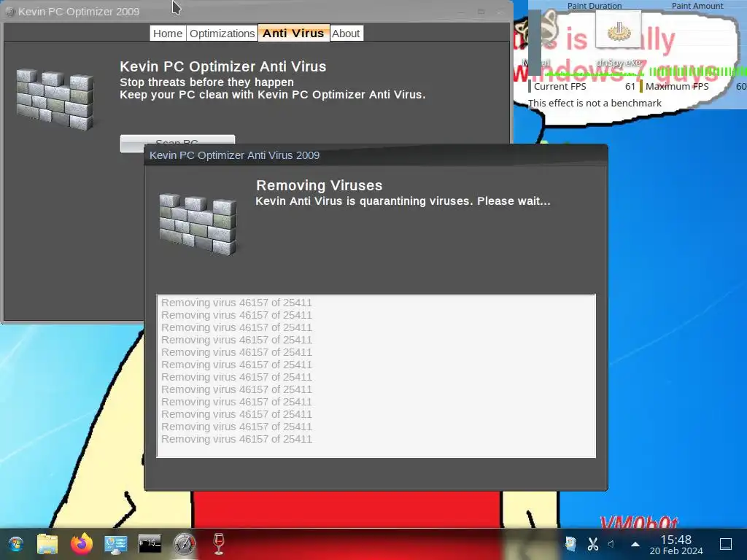The height and width of the screenshot is (560, 747).
Task: Click the last 'Removing virus 46157 of 25411' line
Action: [x=237, y=439]
